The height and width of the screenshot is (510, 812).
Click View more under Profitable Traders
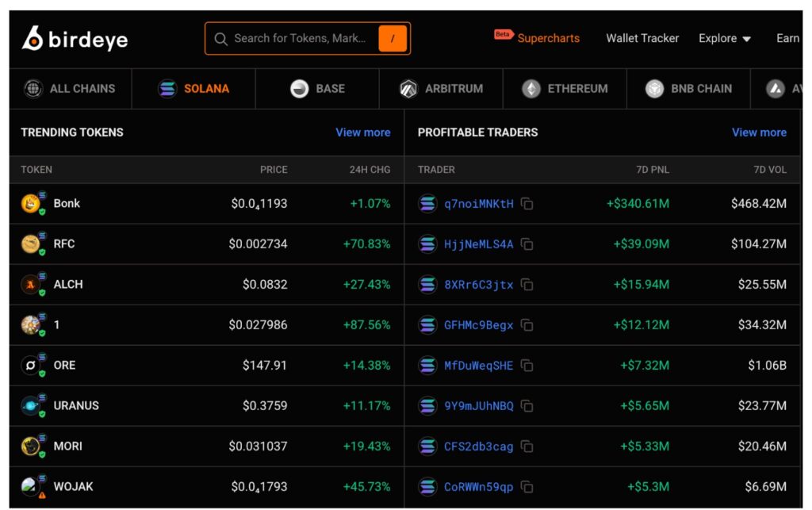pos(759,132)
